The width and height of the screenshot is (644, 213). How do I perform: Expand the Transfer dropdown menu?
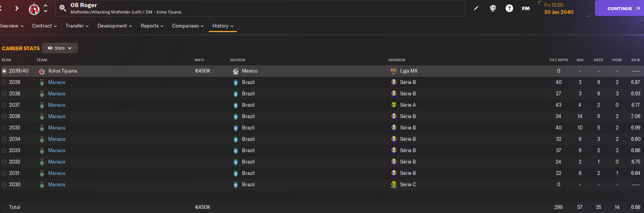coord(77,26)
